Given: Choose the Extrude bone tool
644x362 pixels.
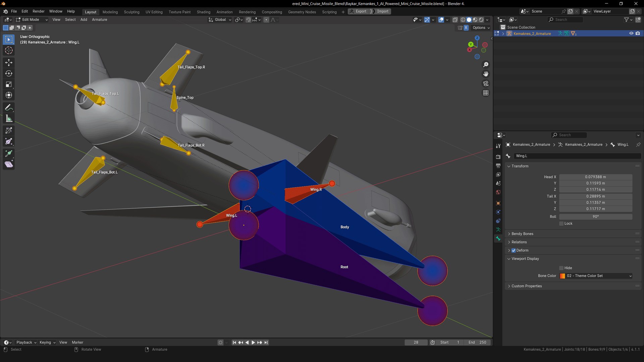Looking at the screenshot, I should click(x=9, y=153).
